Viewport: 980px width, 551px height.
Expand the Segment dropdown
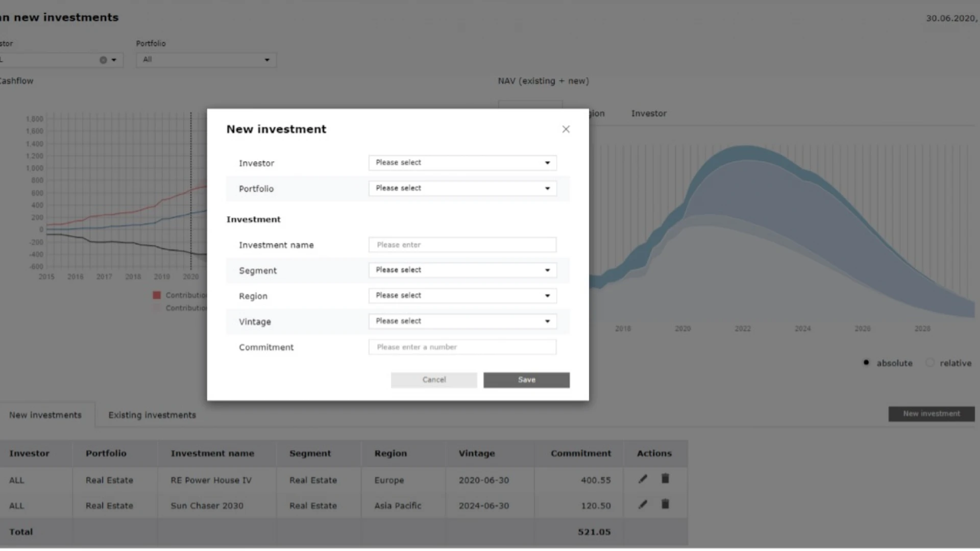462,270
